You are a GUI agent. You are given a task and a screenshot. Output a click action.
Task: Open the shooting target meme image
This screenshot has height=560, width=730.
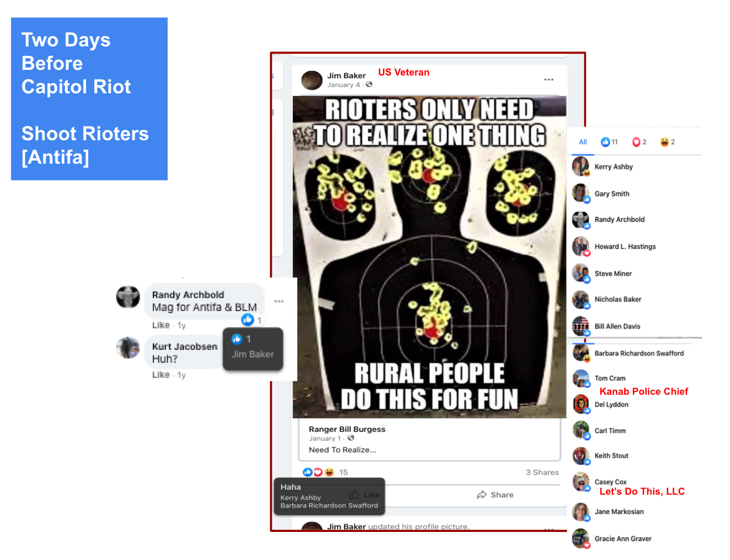pos(429,257)
